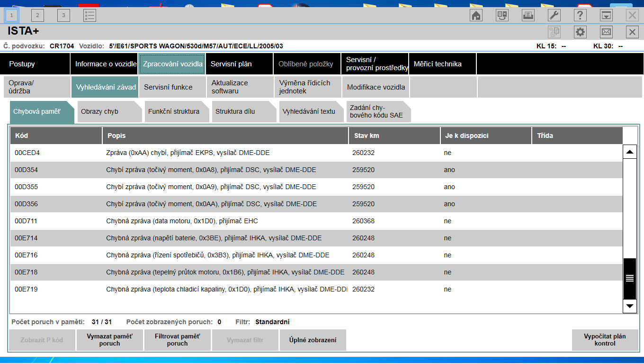
Task: Click the envelope feedback icon
Action: (606, 32)
